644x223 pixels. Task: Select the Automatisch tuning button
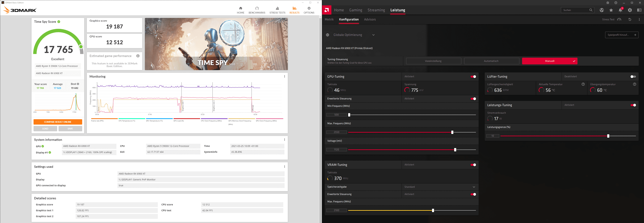point(491,61)
